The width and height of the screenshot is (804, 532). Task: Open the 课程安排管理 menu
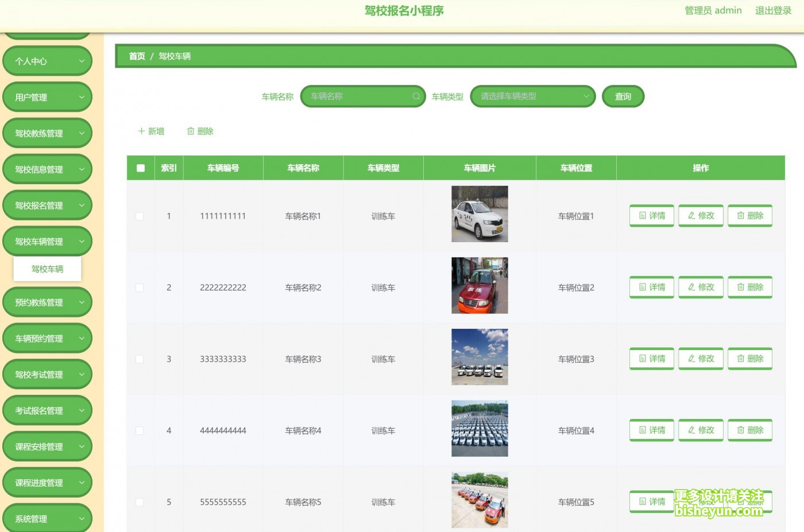pos(47,447)
